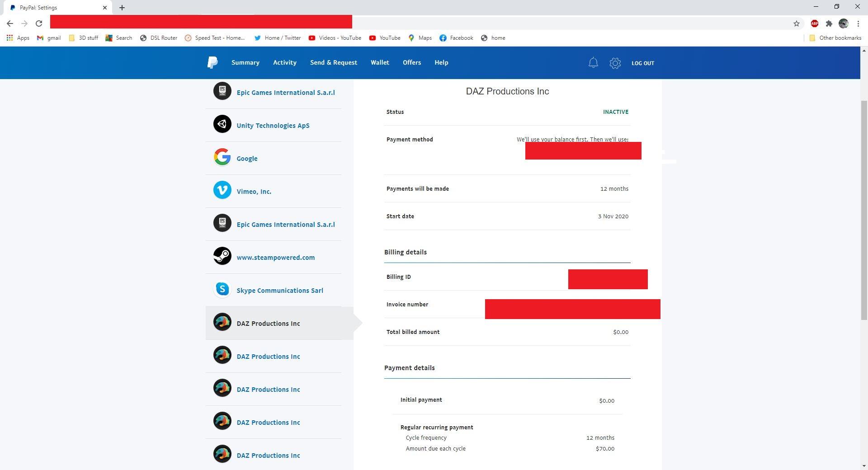Open the PayPal settings gear
Viewport: 868px width, 470px height.
coord(615,63)
